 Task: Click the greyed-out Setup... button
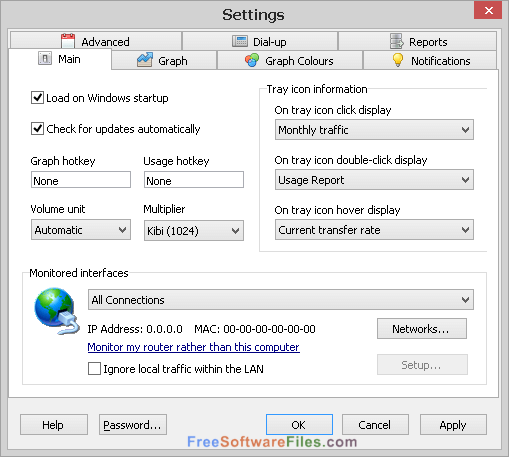422,365
